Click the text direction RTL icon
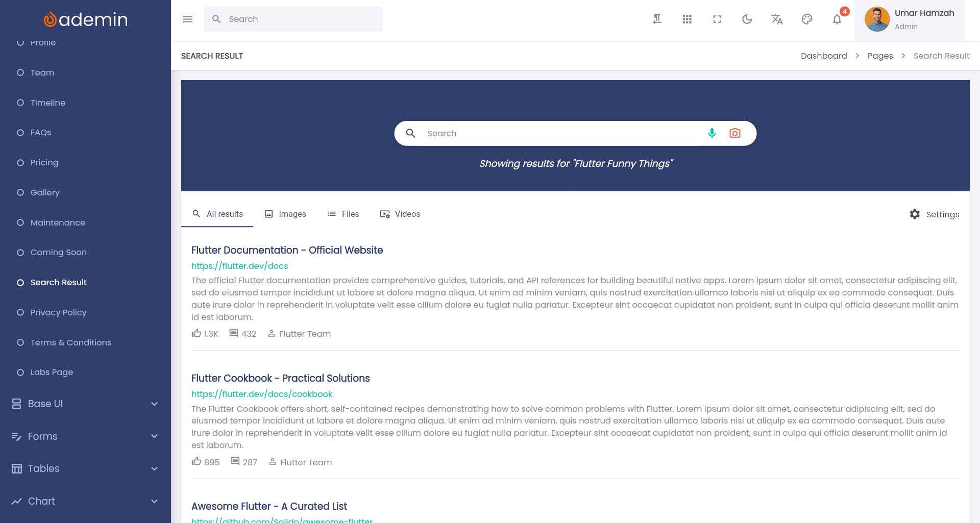This screenshot has height=523, width=980. (x=657, y=19)
